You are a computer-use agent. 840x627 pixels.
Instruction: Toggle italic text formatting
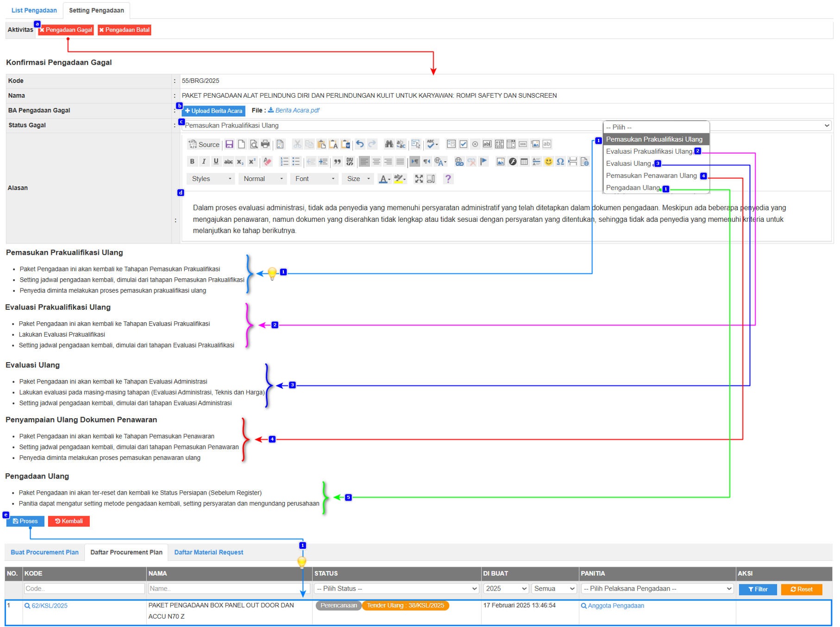204,162
